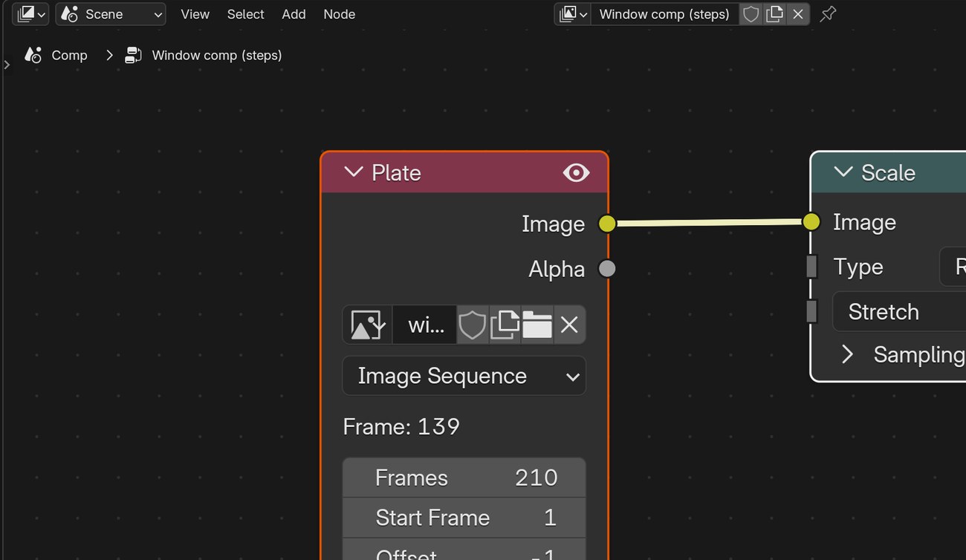The width and height of the screenshot is (966, 560).
Task: Open the Stretch frame type dropdown
Action: [899, 311]
